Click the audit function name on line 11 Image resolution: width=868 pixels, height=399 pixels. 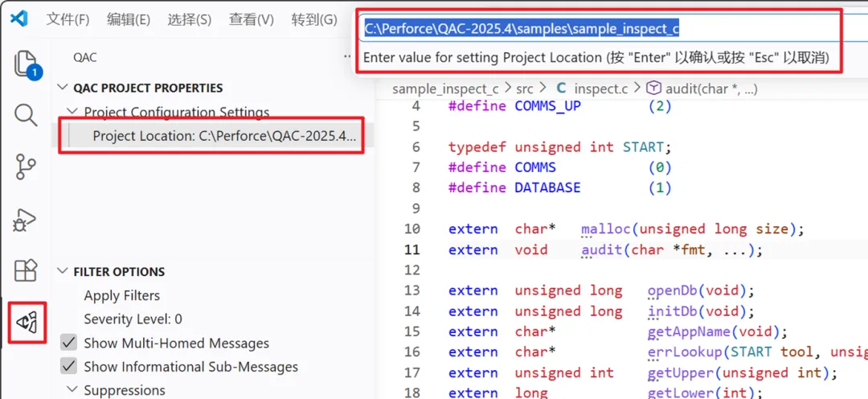(x=602, y=250)
